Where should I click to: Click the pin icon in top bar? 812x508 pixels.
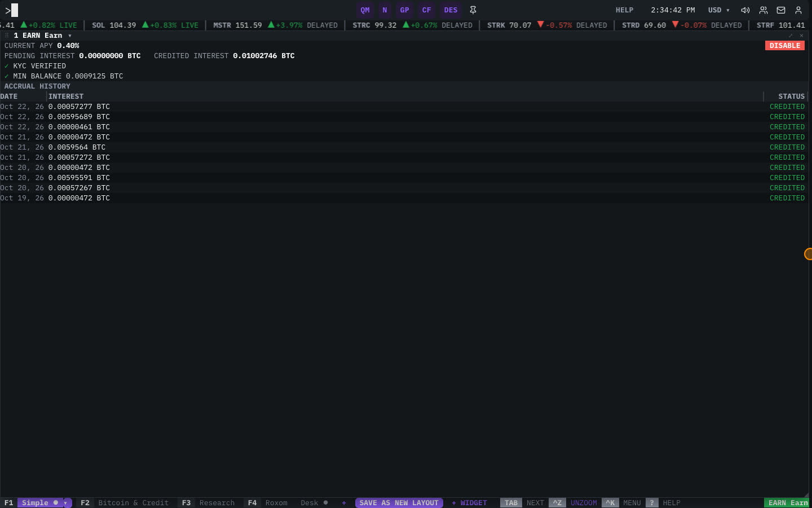[x=473, y=10]
